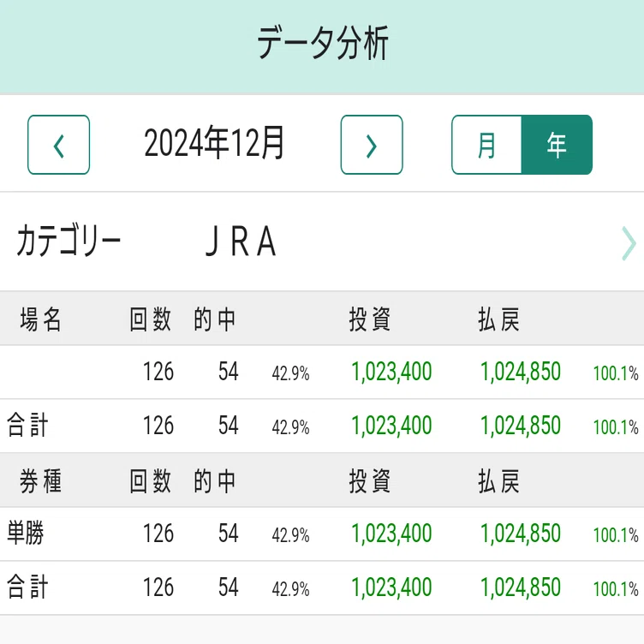644x644 pixels.
Task: Click 1,024,850 payout in 単勝 row
Action: pyautogui.click(x=521, y=534)
